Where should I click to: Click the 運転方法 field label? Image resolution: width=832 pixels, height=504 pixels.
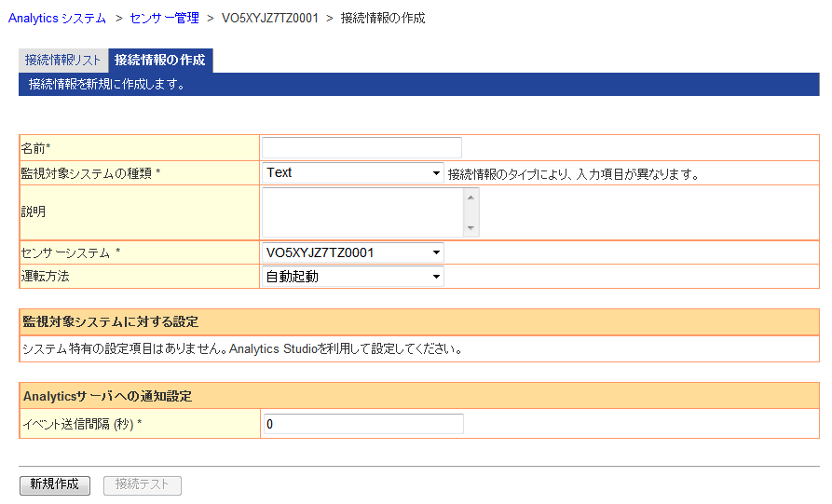[x=45, y=277]
